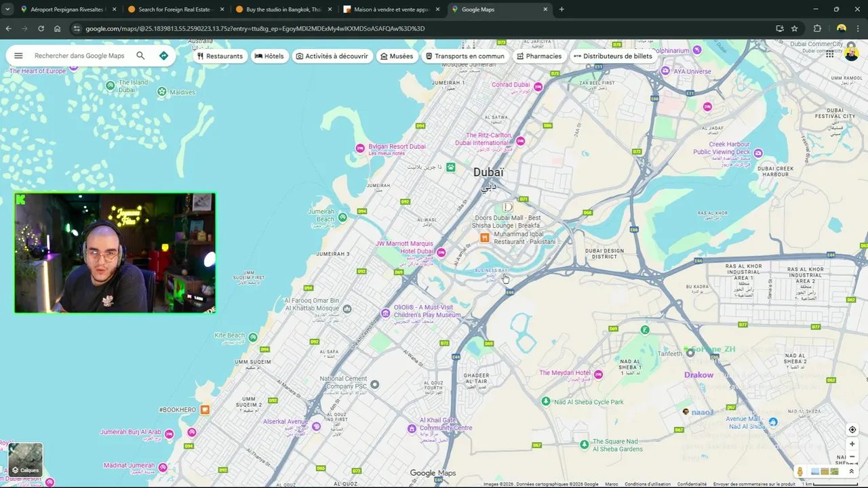Open the browser extensions puzzle icon
Viewport: 868px width, 488px height.
coord(817,28)
